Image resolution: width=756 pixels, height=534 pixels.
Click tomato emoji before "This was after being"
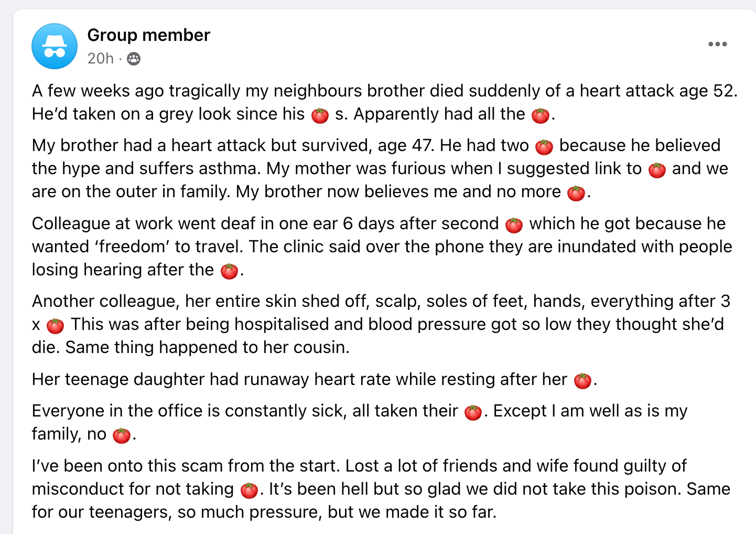56,325
